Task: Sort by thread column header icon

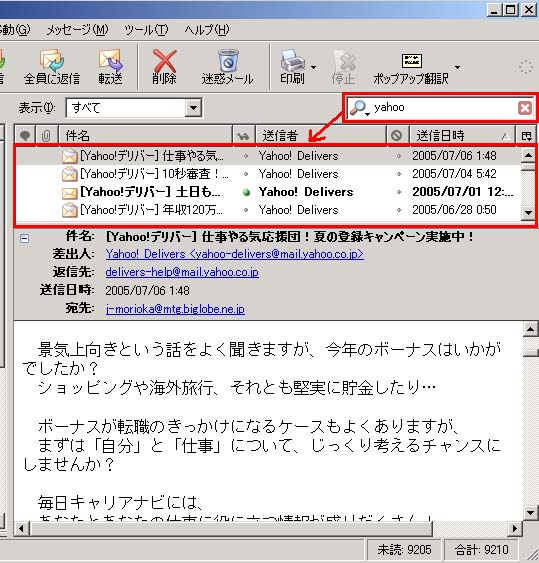Action: (x=25, y=136)
